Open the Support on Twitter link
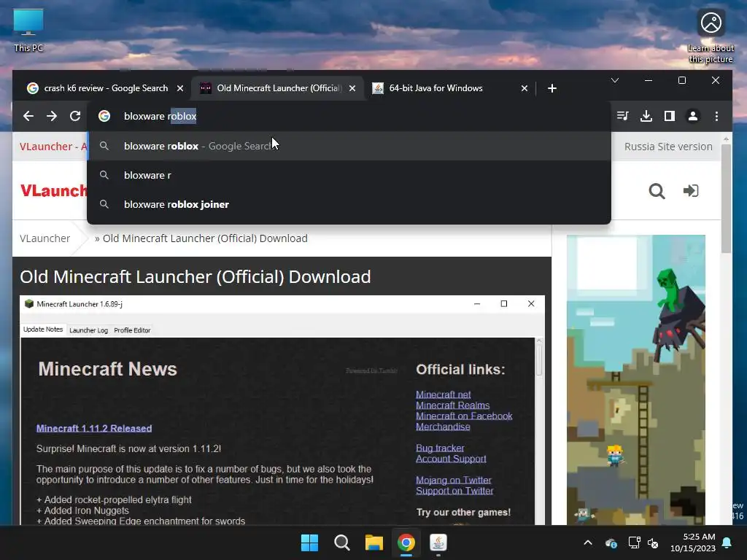The image size is (747, 560). pos(454,491)
